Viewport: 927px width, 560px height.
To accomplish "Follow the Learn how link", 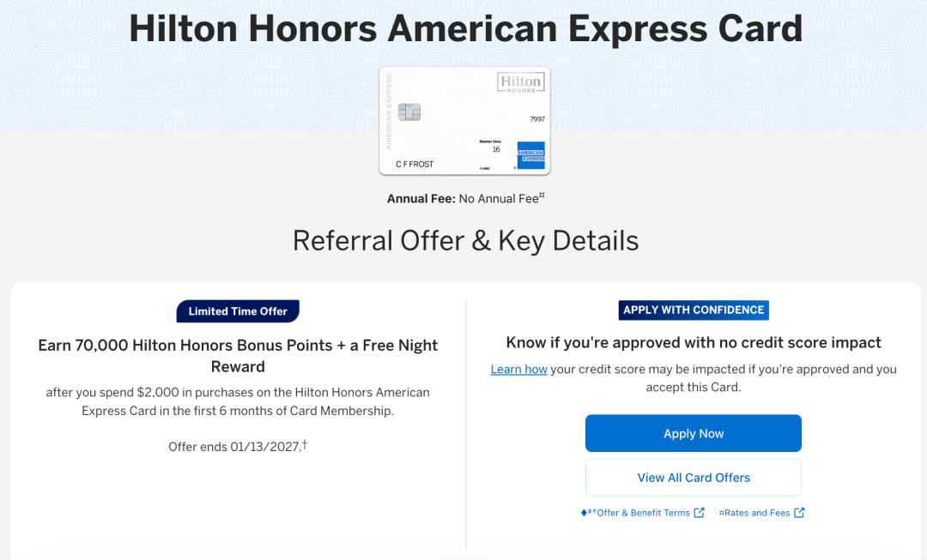I will point(518,370).
